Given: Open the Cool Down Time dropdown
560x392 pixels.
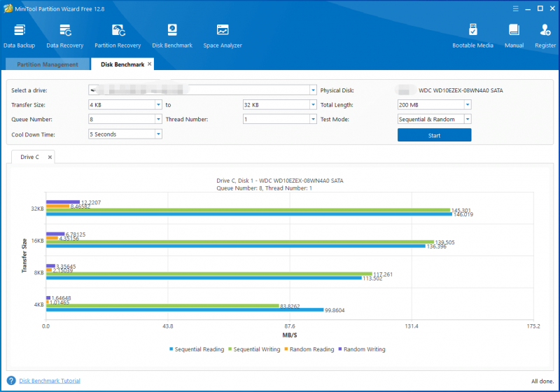Looking at the screenshot, I should click(x=158, y=134).
